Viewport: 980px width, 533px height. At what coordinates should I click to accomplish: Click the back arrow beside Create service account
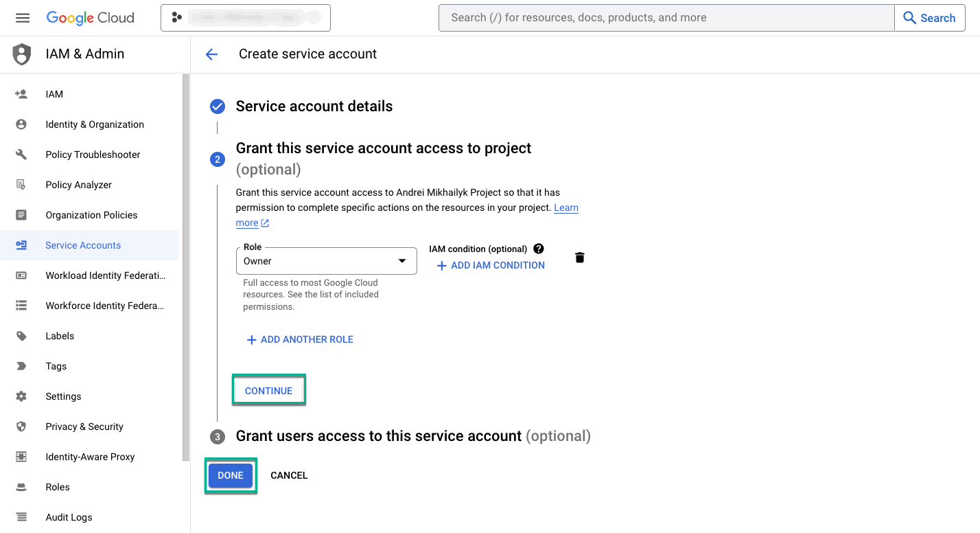tap(211, 54)
